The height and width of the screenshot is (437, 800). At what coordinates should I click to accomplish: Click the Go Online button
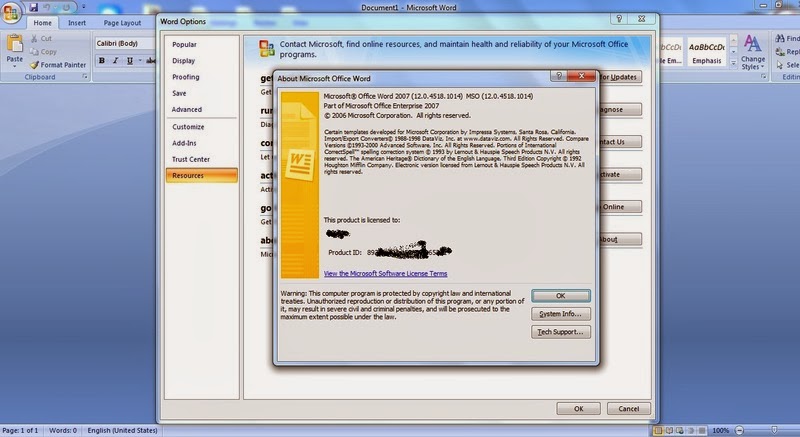pyautogui.click(x=619, y=207)
